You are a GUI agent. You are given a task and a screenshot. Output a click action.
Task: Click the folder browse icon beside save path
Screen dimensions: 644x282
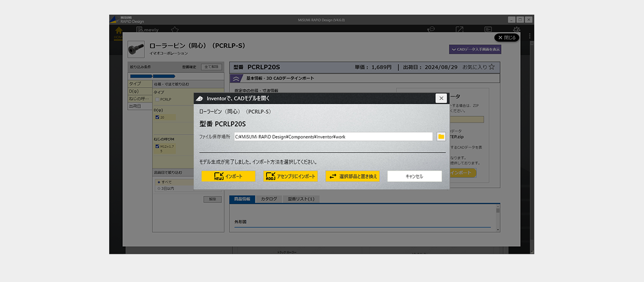click(x=441, y=136)
